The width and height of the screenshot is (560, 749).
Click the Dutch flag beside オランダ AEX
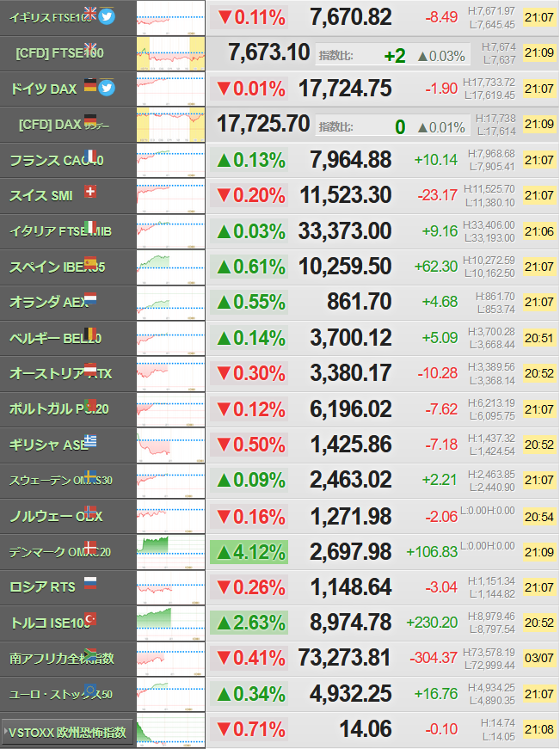[x=90, y=298]
